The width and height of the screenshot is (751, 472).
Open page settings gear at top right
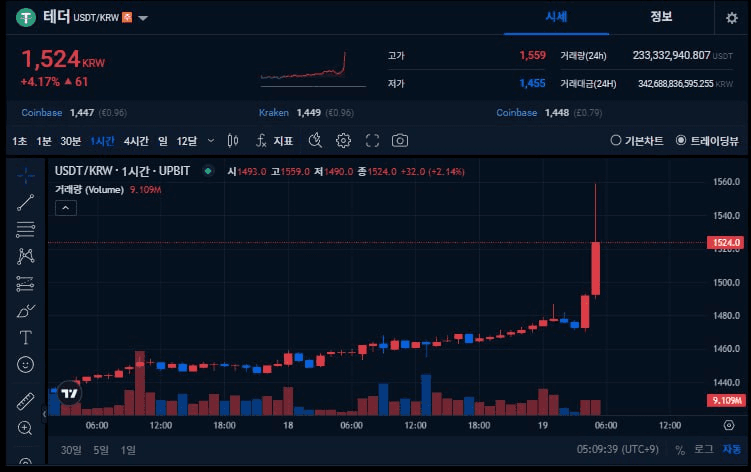pyautogui.click(x=731, y=18)
